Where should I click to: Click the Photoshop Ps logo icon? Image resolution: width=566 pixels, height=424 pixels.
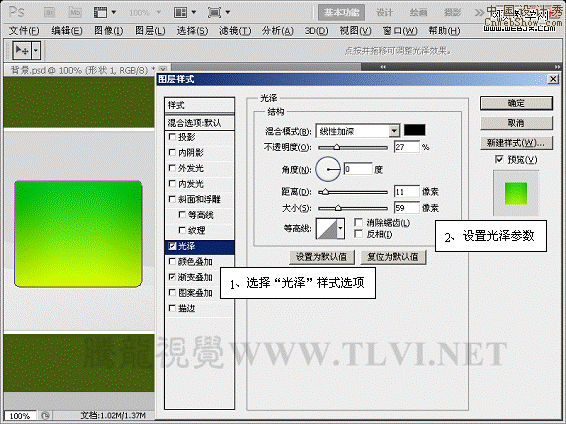pos(16,12)
